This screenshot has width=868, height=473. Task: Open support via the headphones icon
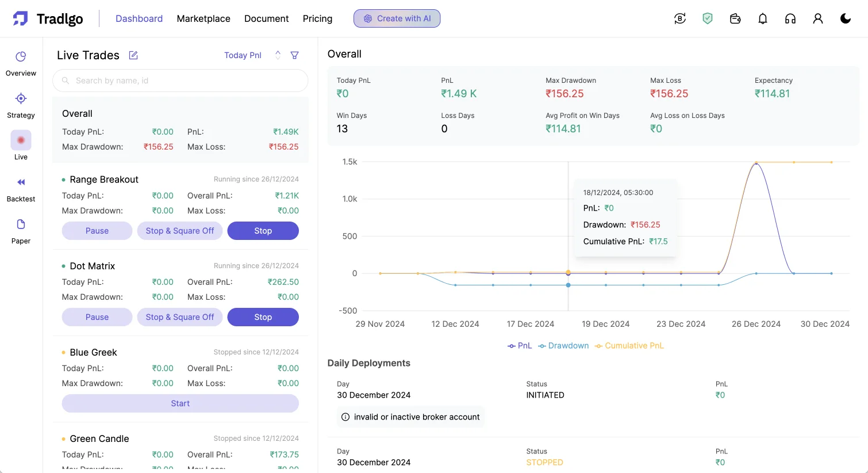coord(790,18)
